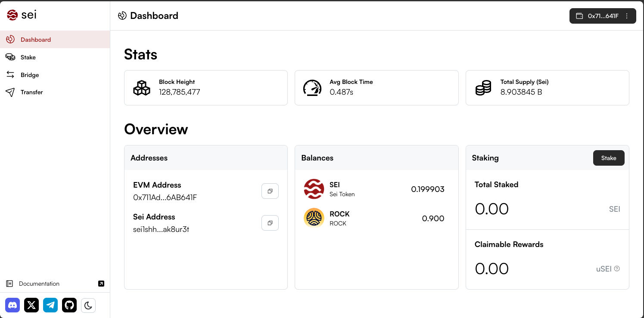Click the EVM address 0x711Ad...6AB641F text
Image resolution: width=644 pixels, height=318 pixels.
[165, 198]
